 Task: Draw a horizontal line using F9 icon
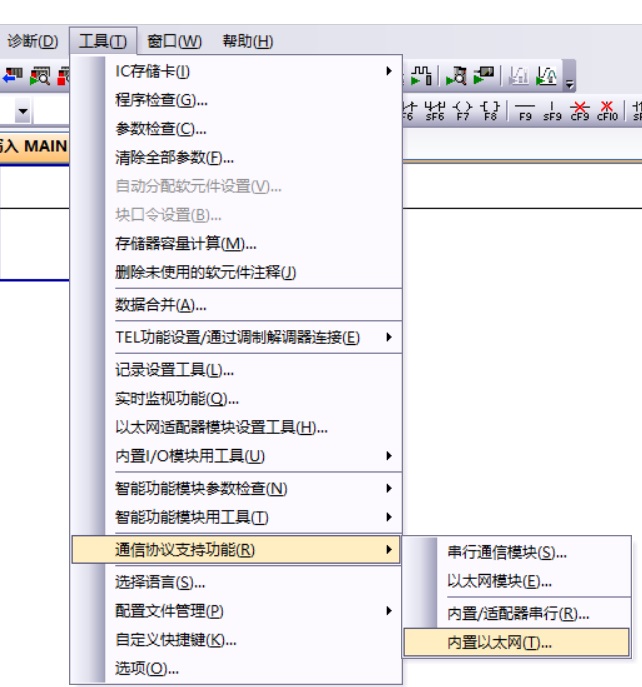(525, 108)
